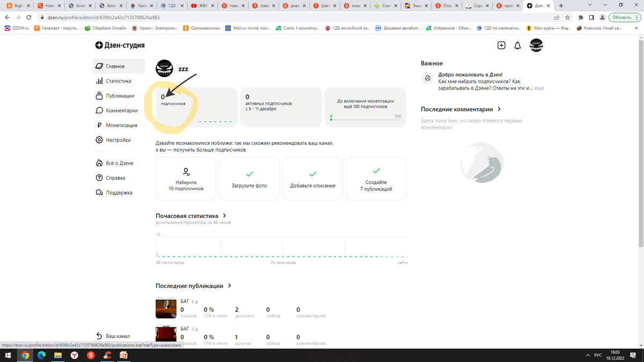Click the Добавьте описание card
This screenshot has height=362, width=644.
(313, 179)
